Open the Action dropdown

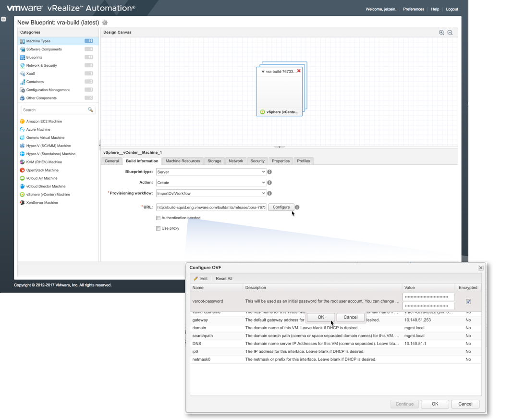pyautogui.click(x=211, y=183)
